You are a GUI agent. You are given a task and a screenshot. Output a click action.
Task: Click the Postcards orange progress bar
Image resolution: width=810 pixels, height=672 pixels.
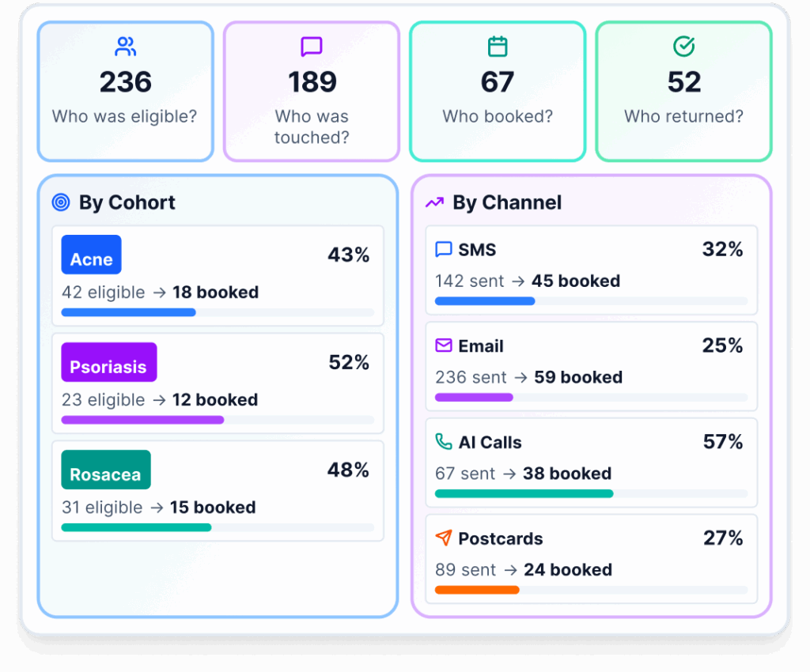coord(477,590)
